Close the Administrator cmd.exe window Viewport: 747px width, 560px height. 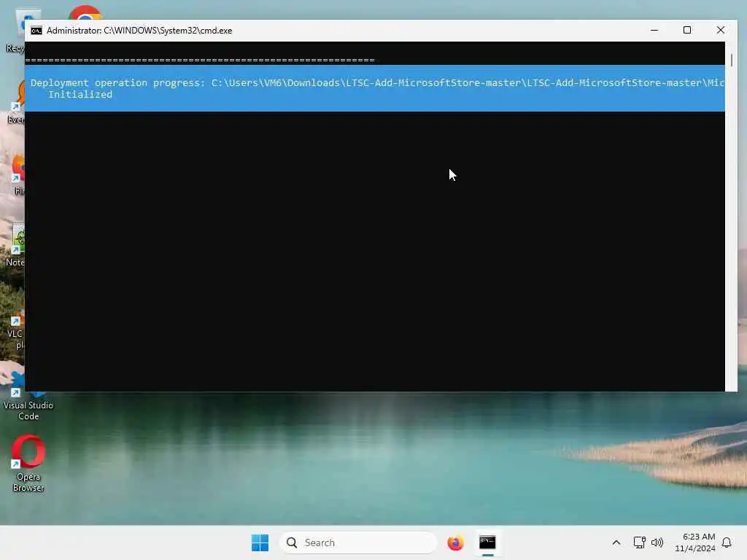(720, 31)
